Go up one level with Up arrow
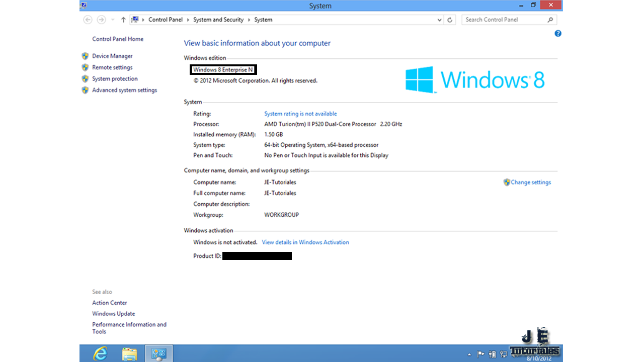Screen dimensions: 644x362 [123, 20]
